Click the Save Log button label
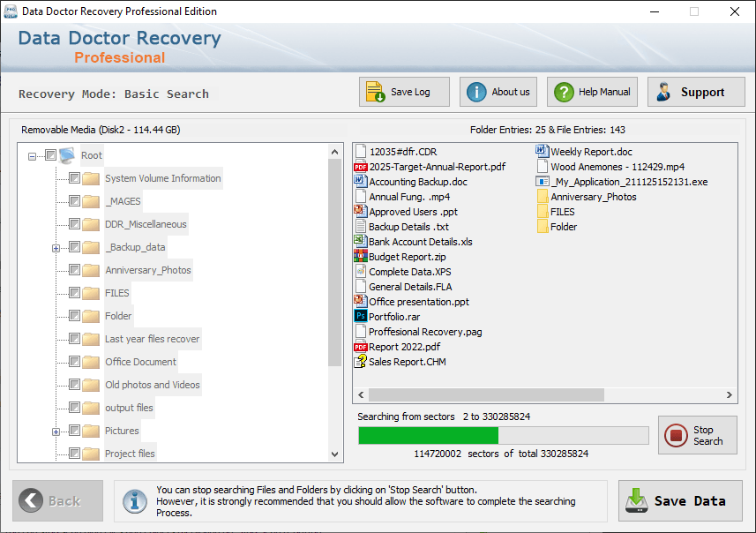Viewport: 756px width, 533px height. 410,92
